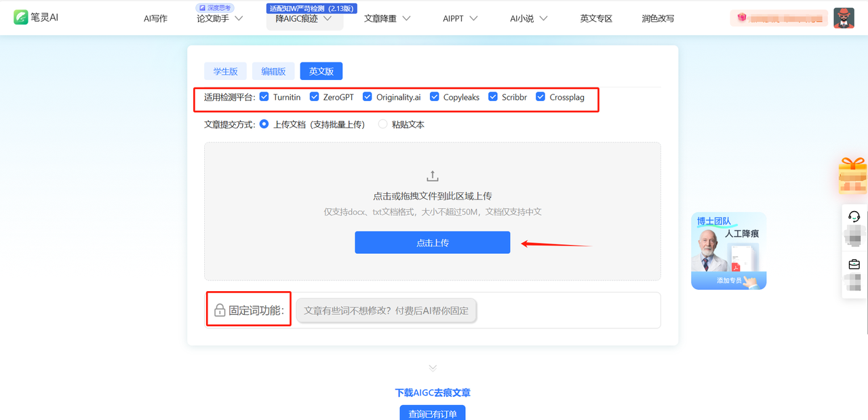The image size is (868, 420).
Task: Click the lock icon beside 固定词功能
Action: pyautogui.click(x=220, y=311)
